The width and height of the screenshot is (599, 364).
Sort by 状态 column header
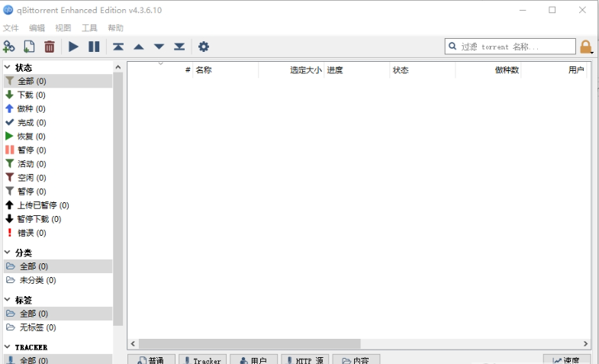click(x=423, y=70)
